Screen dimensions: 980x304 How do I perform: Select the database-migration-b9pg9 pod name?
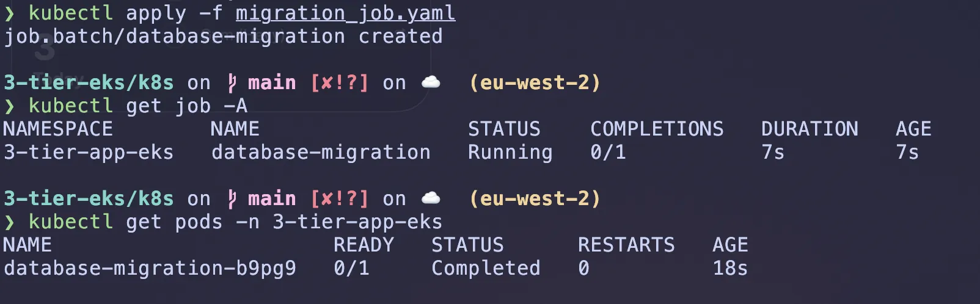pyautogui.click(x=150, y=268)
